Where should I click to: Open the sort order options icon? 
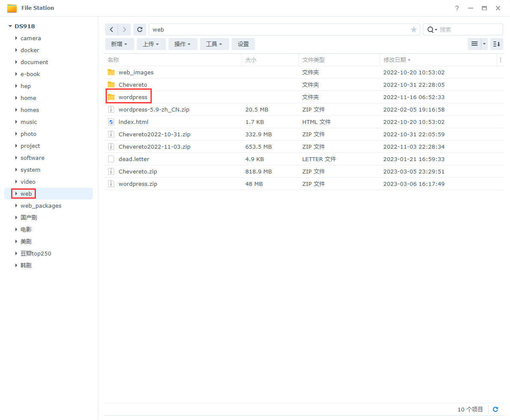click(x=496, y=44)
